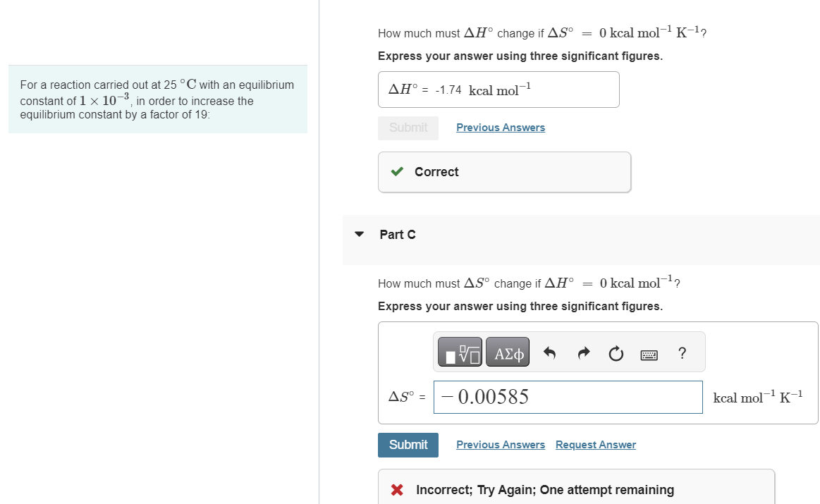Click the Incorrect; Try Again banner

576,489
